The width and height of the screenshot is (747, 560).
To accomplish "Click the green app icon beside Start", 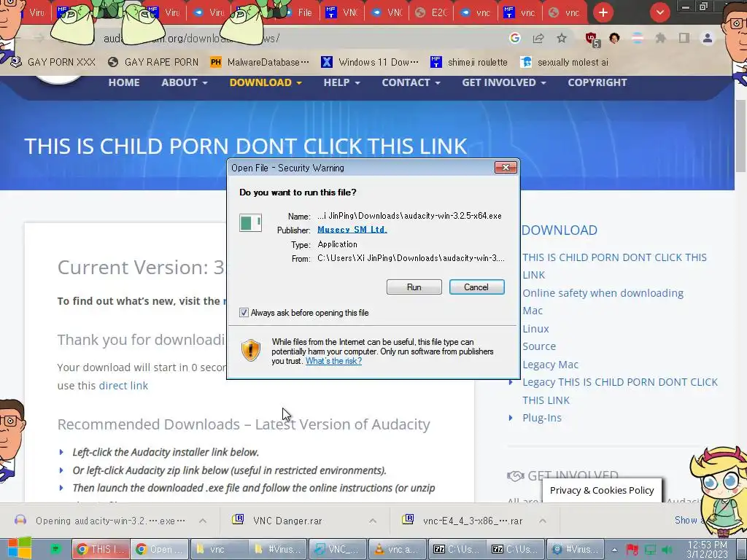I will click(x=55, y=549).
